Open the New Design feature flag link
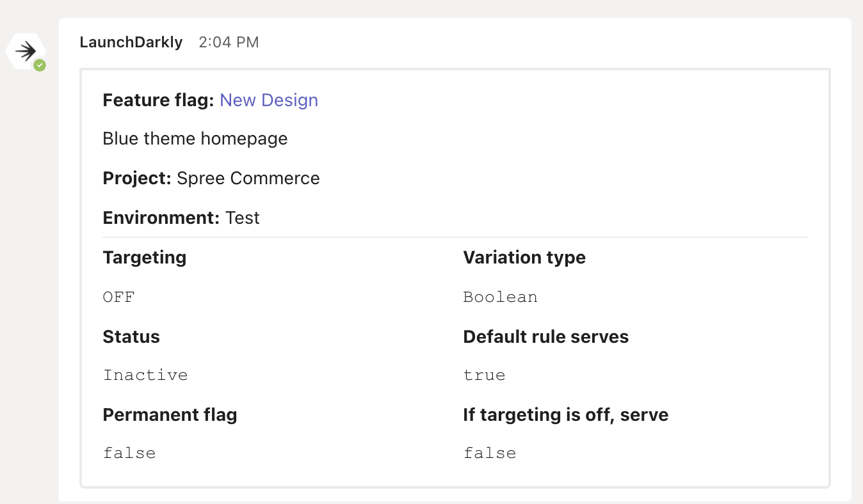 pyautogui.click(x=269, y=100)
